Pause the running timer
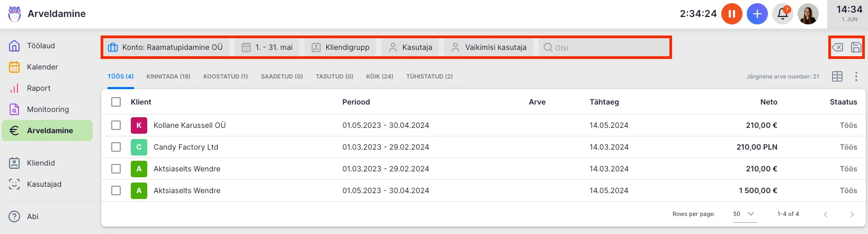The width and height of the screenshot is (868, 234). [x=731, y=14]
